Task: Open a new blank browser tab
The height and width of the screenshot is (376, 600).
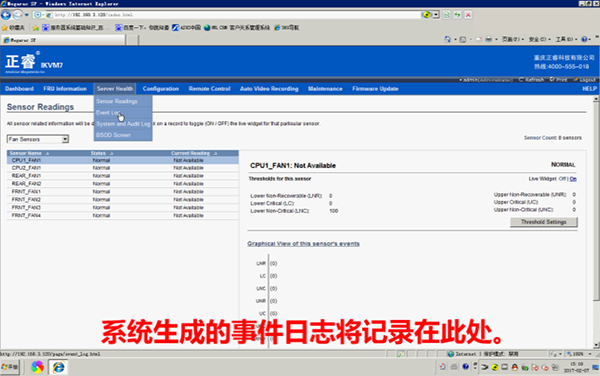Action: 132,40
